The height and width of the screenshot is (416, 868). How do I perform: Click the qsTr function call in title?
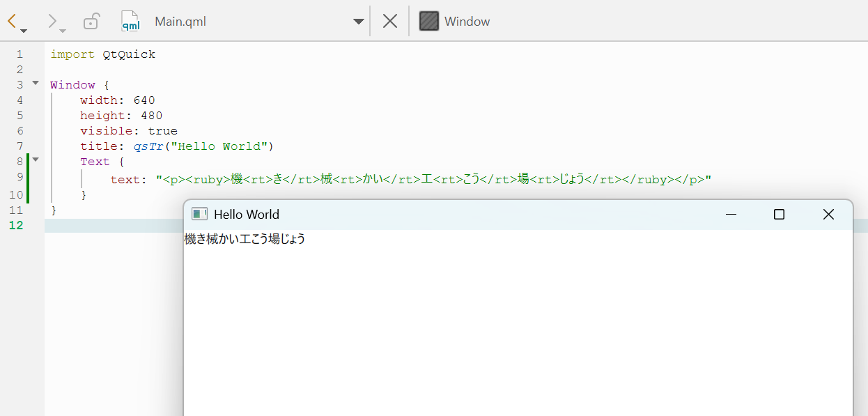pyautogui.click(x=148, y=146)
